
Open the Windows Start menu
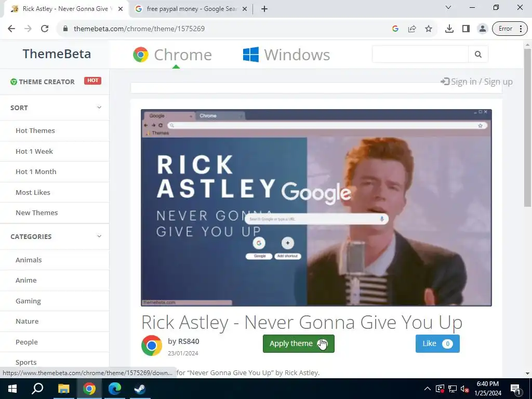(x=12, y=389)
